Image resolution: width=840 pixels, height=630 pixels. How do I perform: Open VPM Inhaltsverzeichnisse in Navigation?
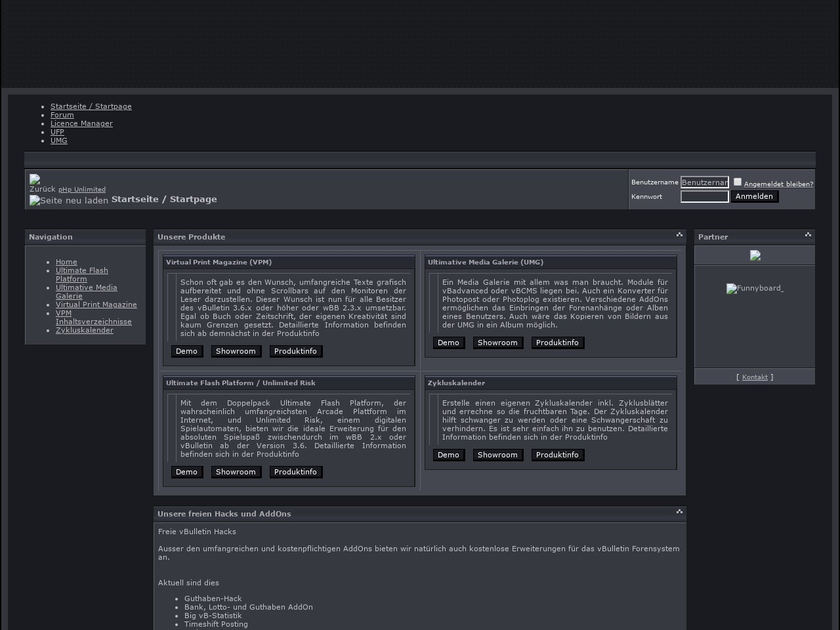[93, 318]
